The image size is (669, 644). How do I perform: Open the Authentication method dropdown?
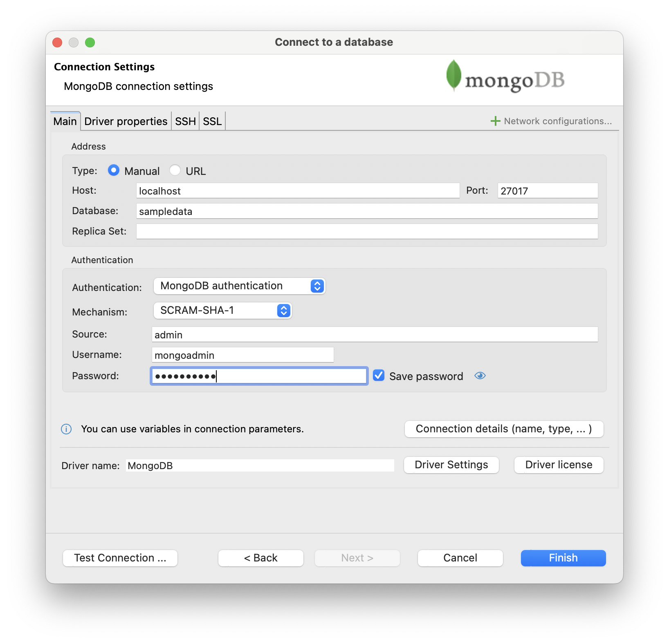(x=239, y=286)
